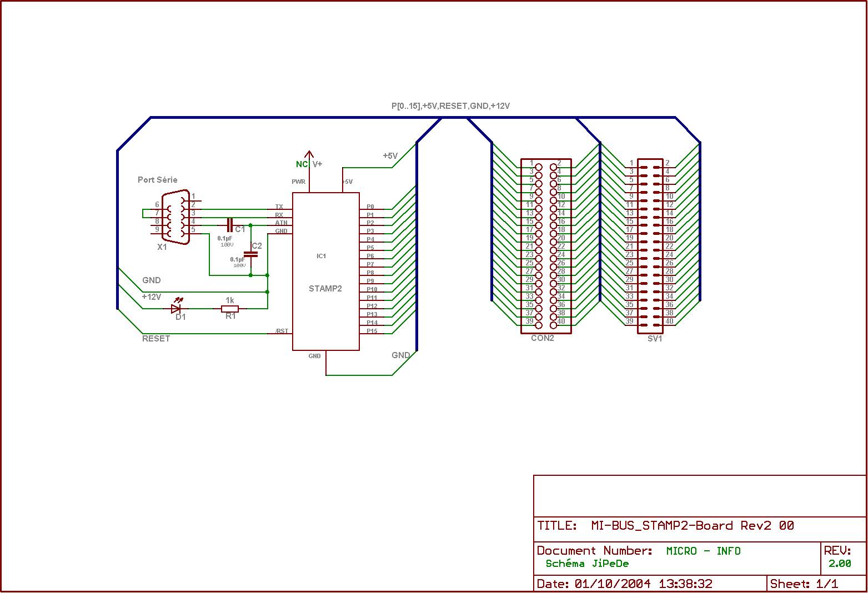Select the RESET net label
The height and width of the screenshot is (593, 868).
click(156, 338)
